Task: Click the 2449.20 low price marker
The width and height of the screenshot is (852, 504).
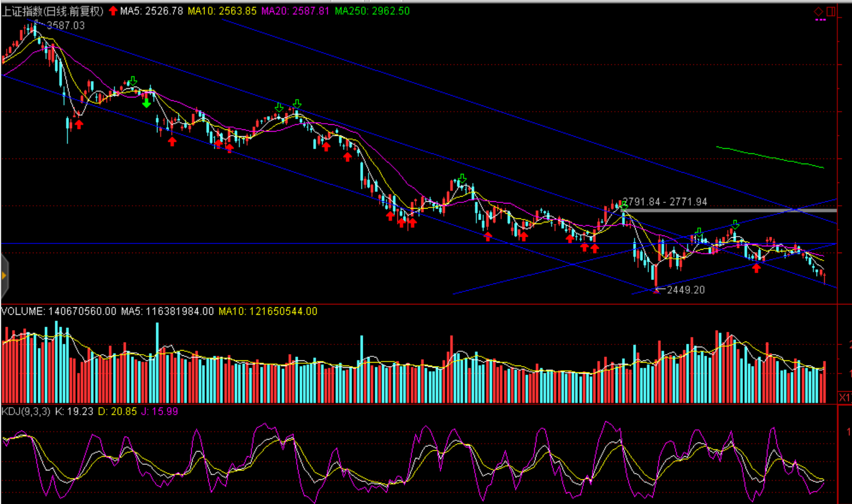Action: [x=685, y=290]
